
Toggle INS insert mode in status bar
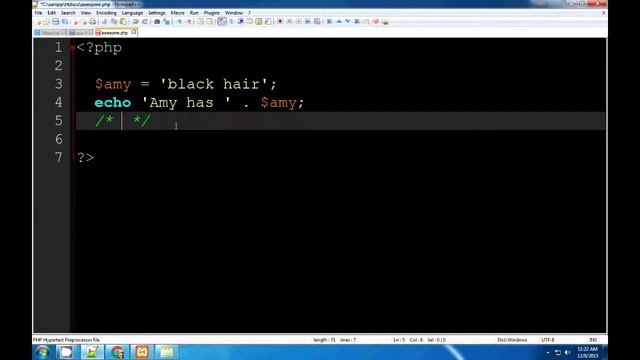tap(593, 340)
